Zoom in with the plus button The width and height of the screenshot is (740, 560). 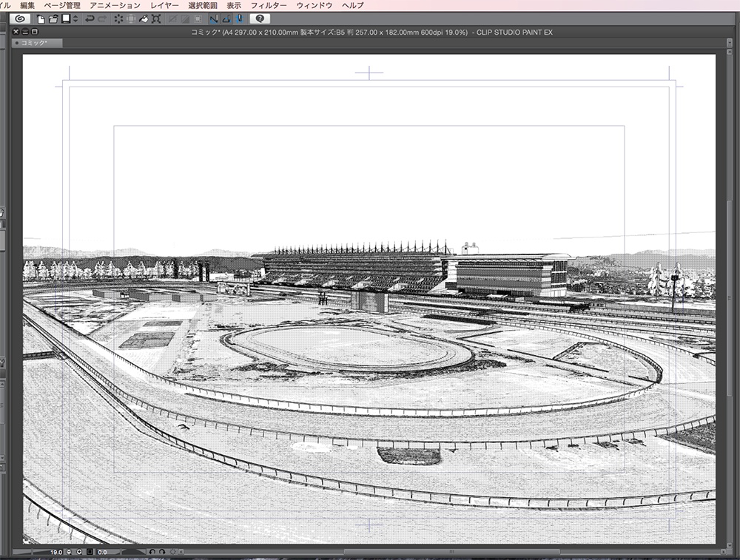pos(79,552)
